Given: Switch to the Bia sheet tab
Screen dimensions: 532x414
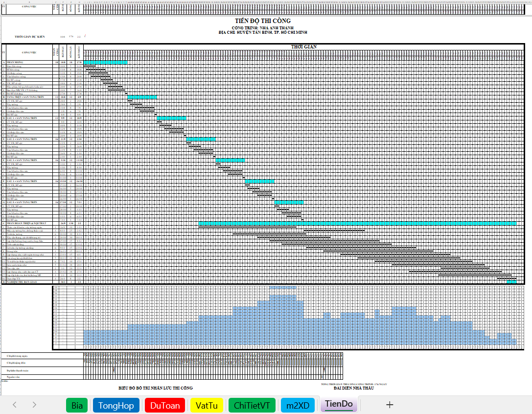Looking at the screenshot, I should pyautogui.click(x=77, y=405).
